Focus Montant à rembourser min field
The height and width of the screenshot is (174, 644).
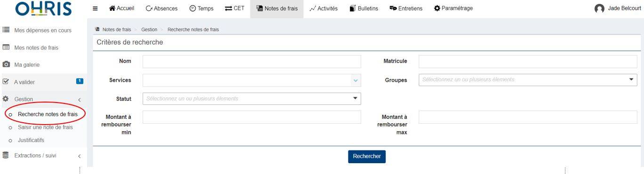tap(252, 117)
